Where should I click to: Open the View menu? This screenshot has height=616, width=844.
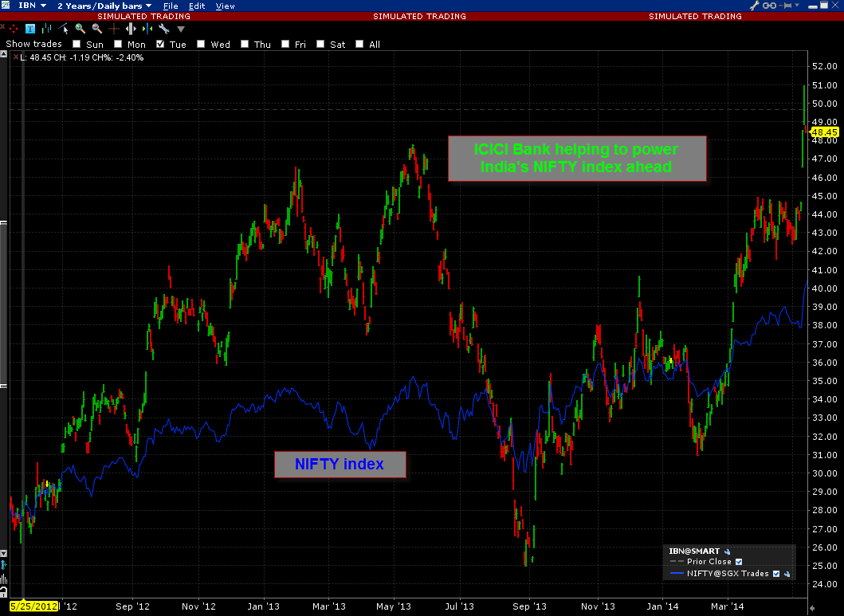click(226, 6)
